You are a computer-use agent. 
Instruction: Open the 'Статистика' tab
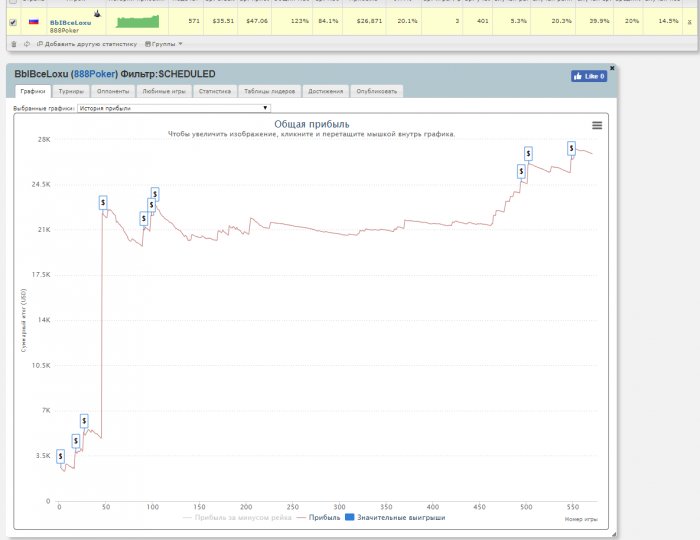(214, 91)
